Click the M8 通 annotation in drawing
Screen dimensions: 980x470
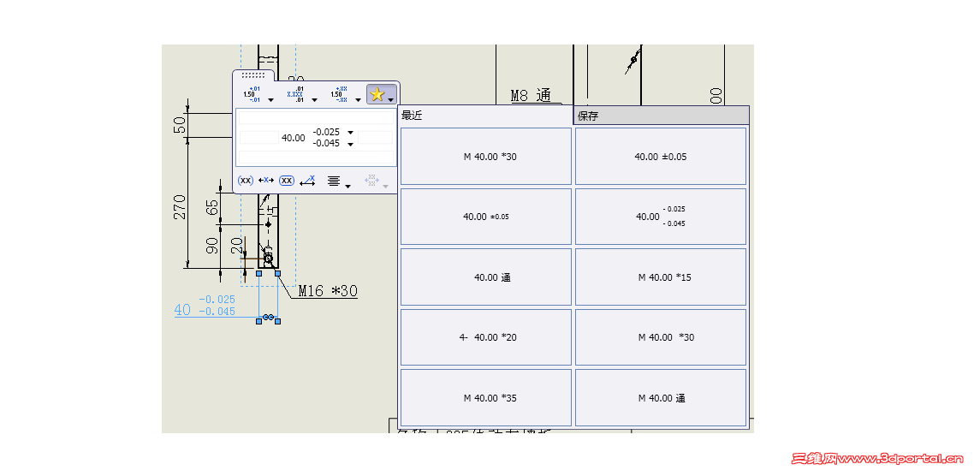click(532, 96)
